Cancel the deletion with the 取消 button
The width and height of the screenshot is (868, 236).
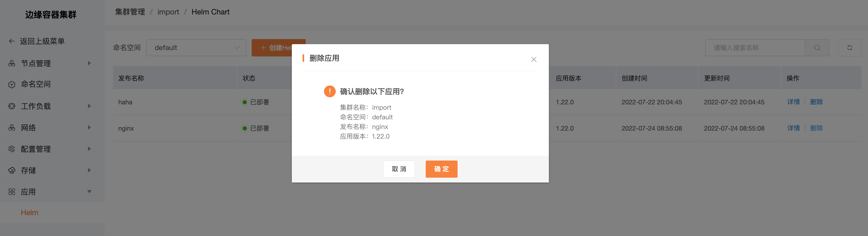[399, 169]
